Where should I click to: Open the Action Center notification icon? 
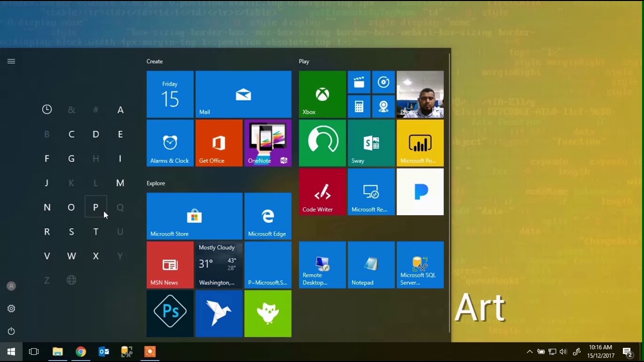click(627, 352)
